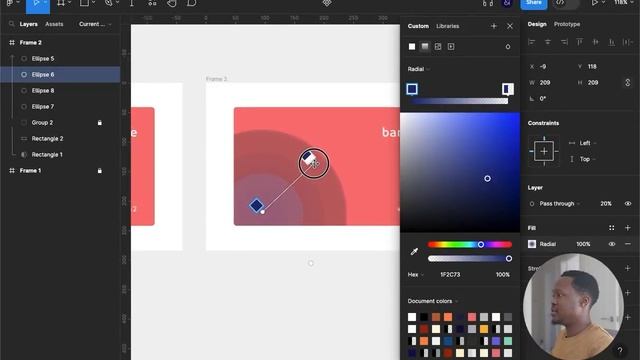Switch to the Libraries color tab
Viewport: 640px width, 360px height.
(x=447, y=26)
